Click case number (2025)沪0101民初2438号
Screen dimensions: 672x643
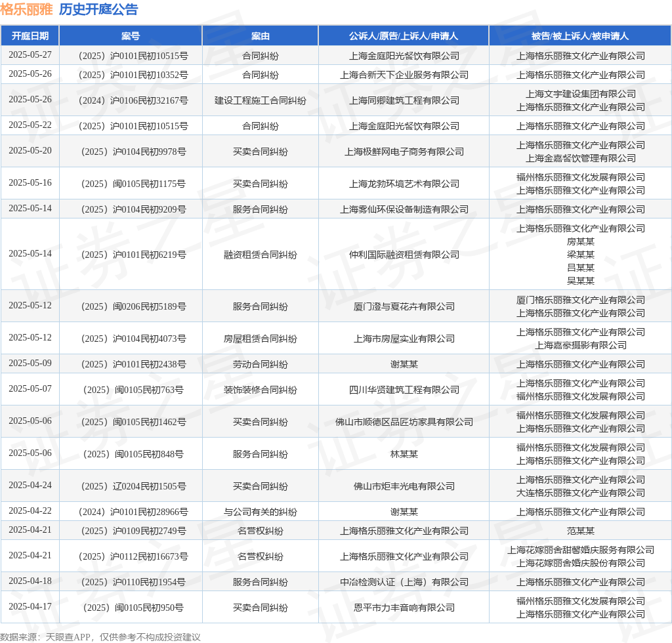click(134, 364)
